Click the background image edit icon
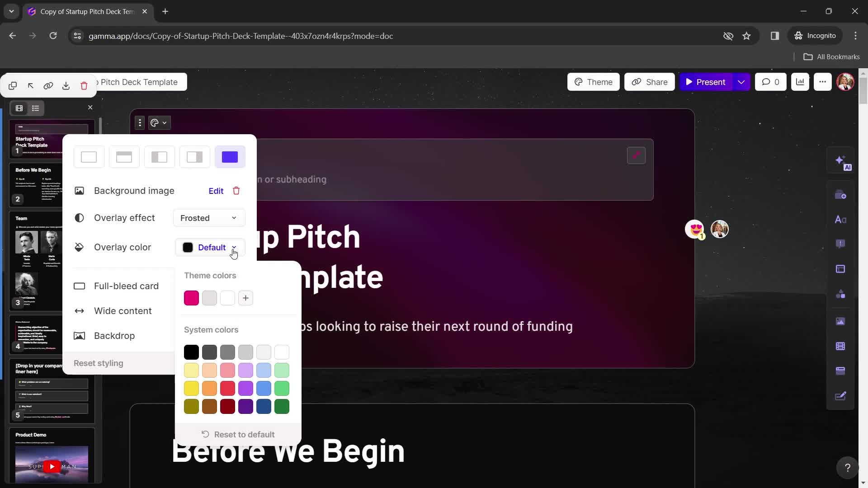 point(216,191)
